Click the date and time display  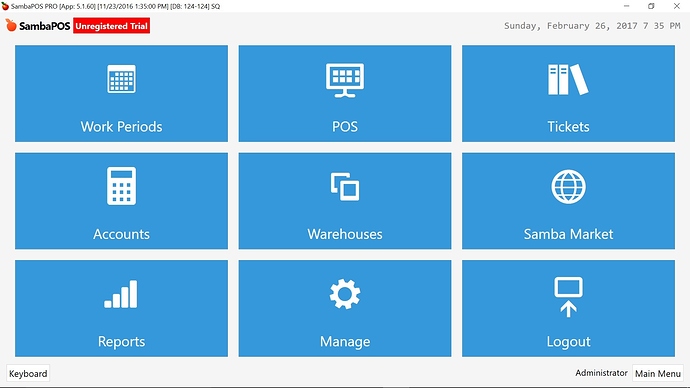pos(592,26)
